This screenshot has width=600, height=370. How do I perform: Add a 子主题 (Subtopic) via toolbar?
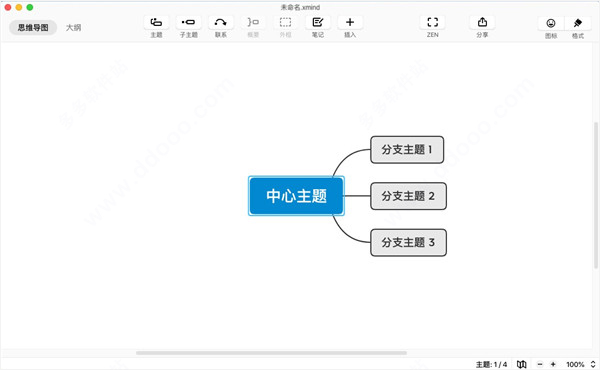[188, 23]
